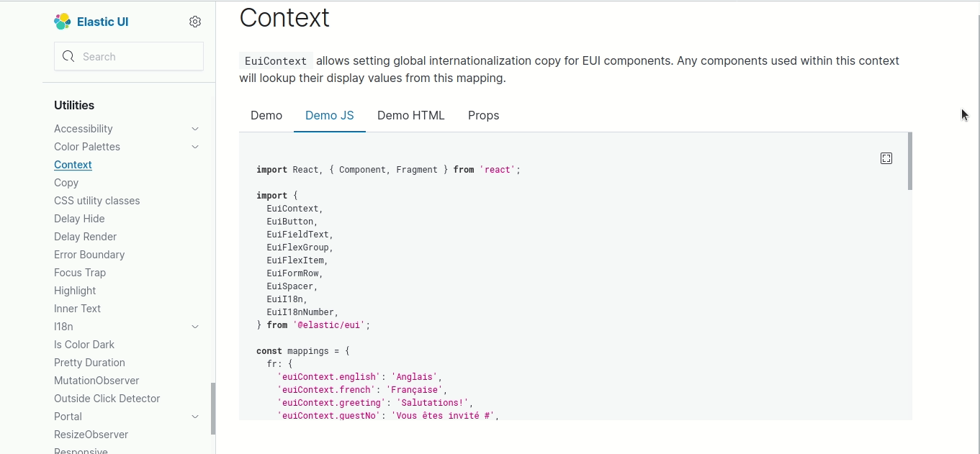Switch to the Demo JS tab

pyautogui.click(x=329, y=115)
